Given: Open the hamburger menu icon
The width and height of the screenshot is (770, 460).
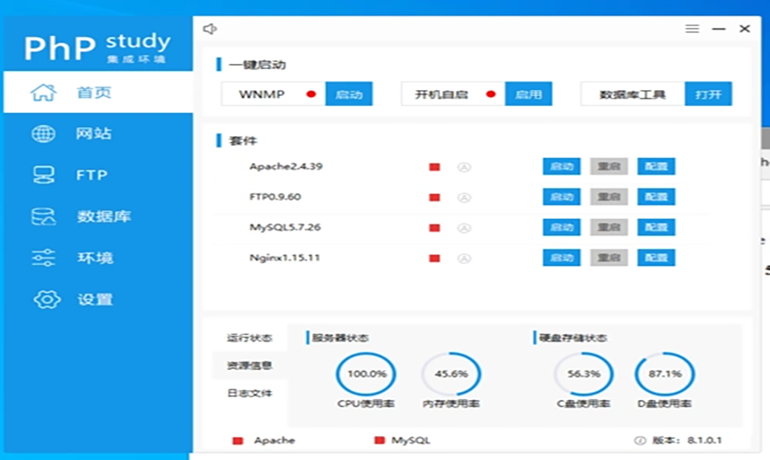Looking at the screenshot, I should point(692,29).
